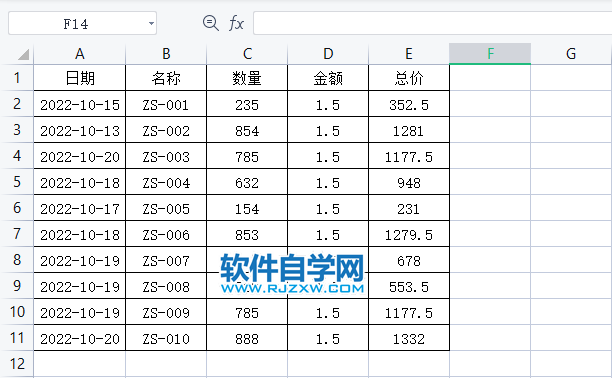This screenshot has height=378, width=612.
Task: Select row 11 header
Action: click(17, 337)
